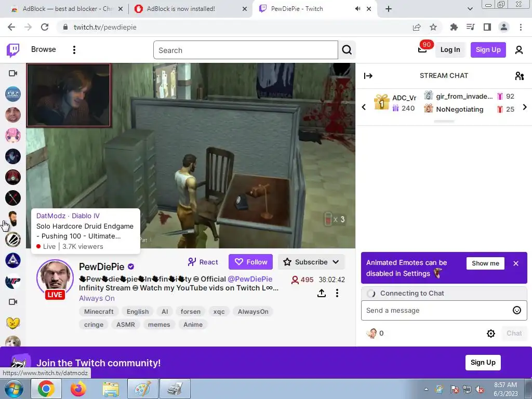
Task: Open the yellow heart channel avatar
Action: 13,323
